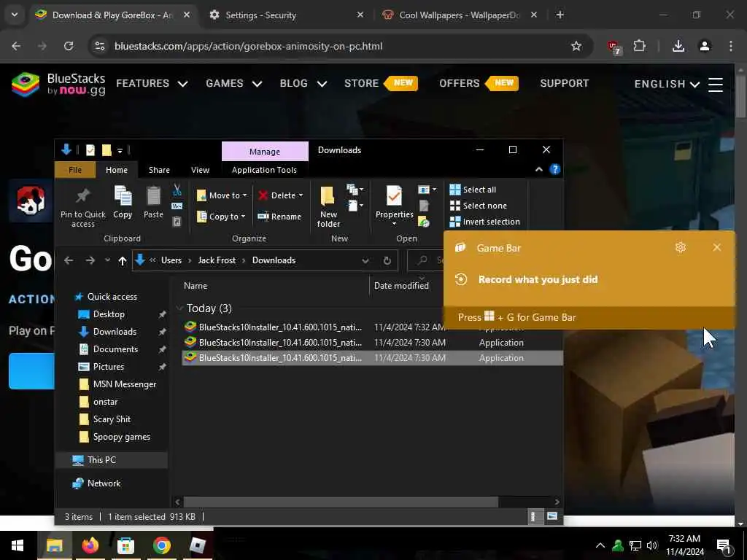This screenshot has width=747, height=560.
Task: Reload the Chrome page
Action: (x=69, y=46)
